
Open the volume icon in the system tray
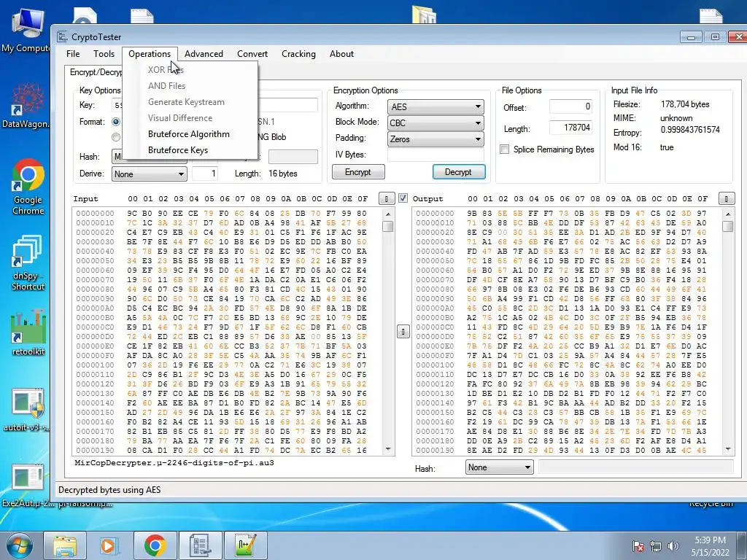[x=673, y=546]
